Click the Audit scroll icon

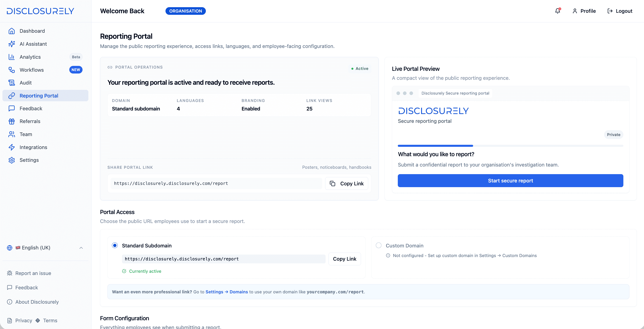11,83
